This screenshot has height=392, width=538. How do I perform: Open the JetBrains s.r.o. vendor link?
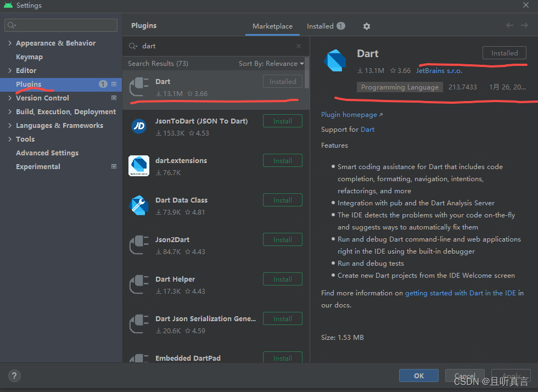(x=439, y=70)
